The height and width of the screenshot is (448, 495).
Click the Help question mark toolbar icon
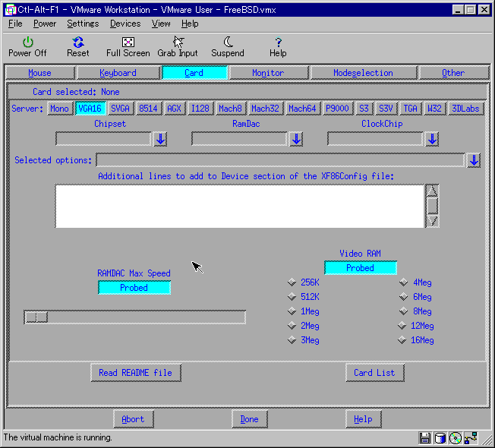pyautogui.click(x=278, y=47)
